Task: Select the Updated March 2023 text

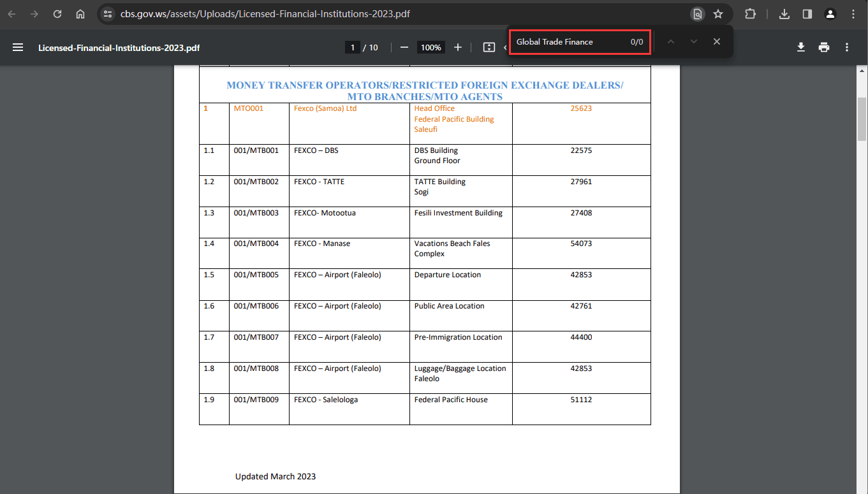Action: [276, 476]
